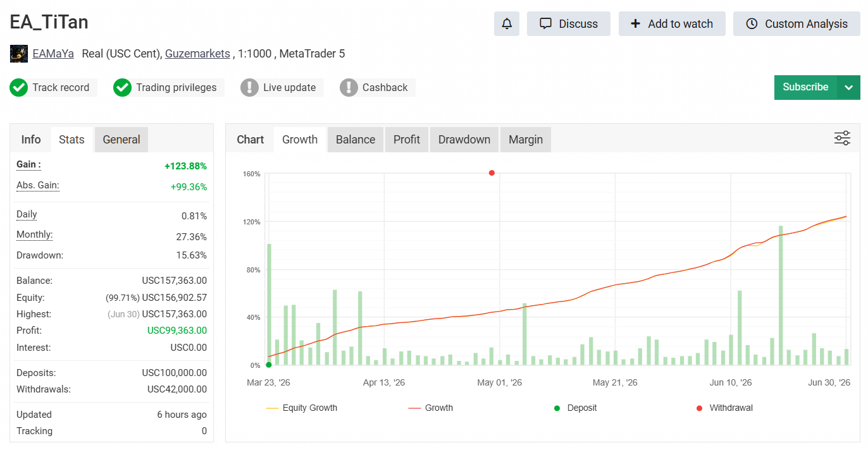
Task: Click the USC100,000.00 deposits value
Action: coord(175,373)
